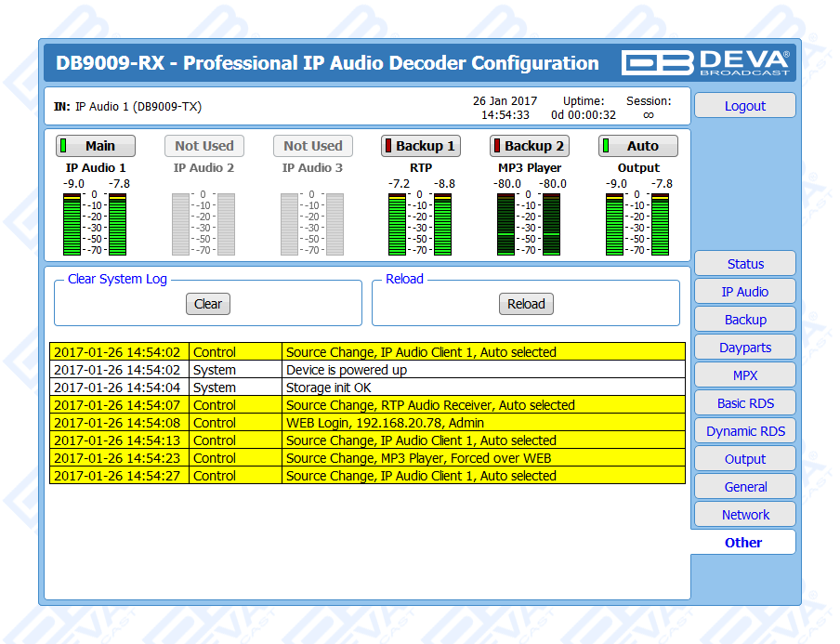Switch to the MPX tab

point(744,375)
